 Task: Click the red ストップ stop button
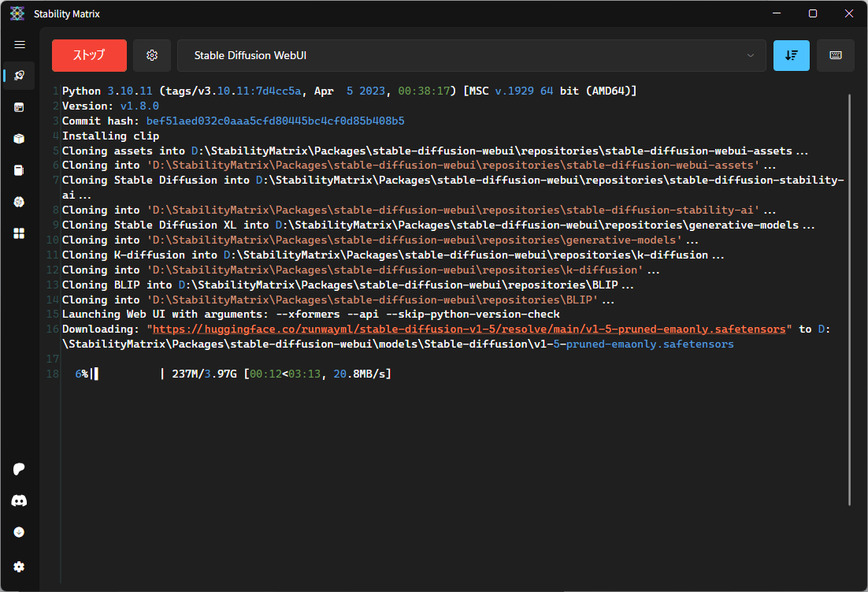coord(89,56)
